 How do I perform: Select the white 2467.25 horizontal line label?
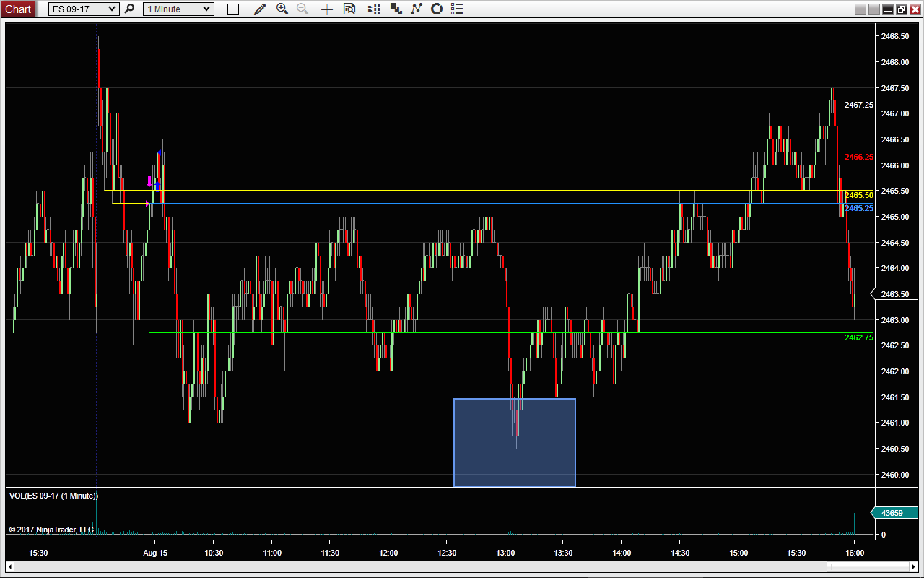859,105
